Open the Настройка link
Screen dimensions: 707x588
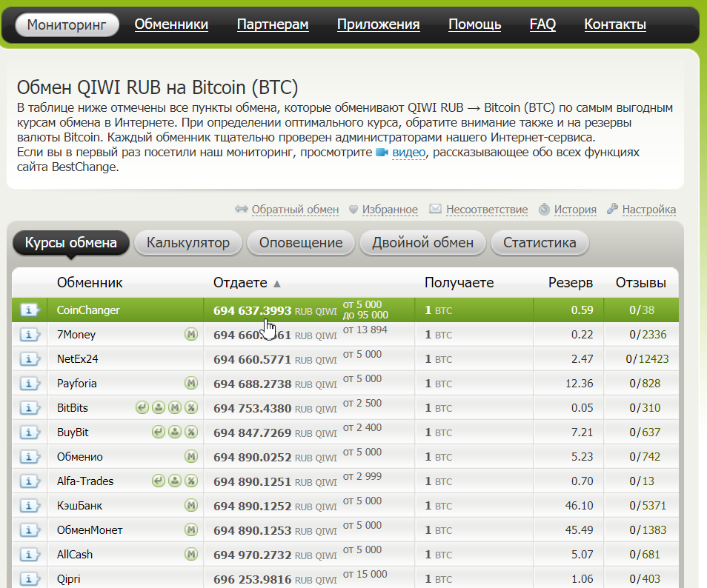click(649, 210)
